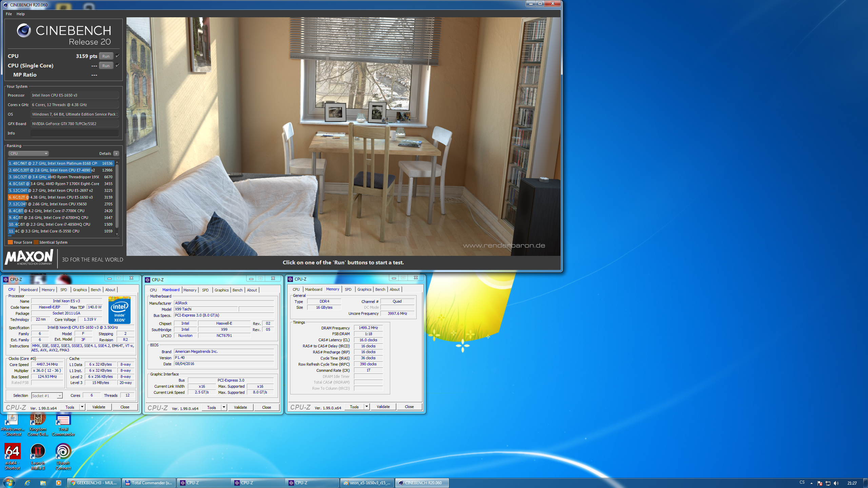Screen dimensions: 868x488
Task: Select ranking row Xeon Platinum 8168 16536
Action: tap(61, 163)
